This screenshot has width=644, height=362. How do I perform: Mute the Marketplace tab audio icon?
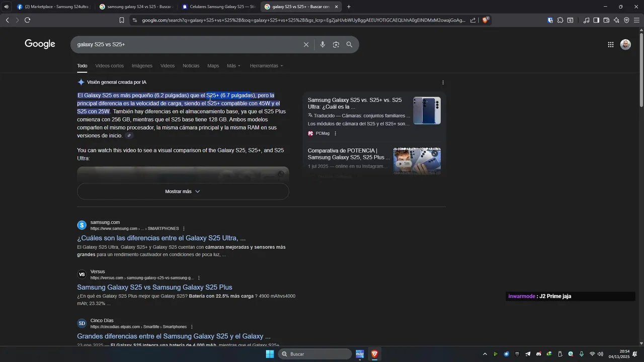[x=6, y=7]
